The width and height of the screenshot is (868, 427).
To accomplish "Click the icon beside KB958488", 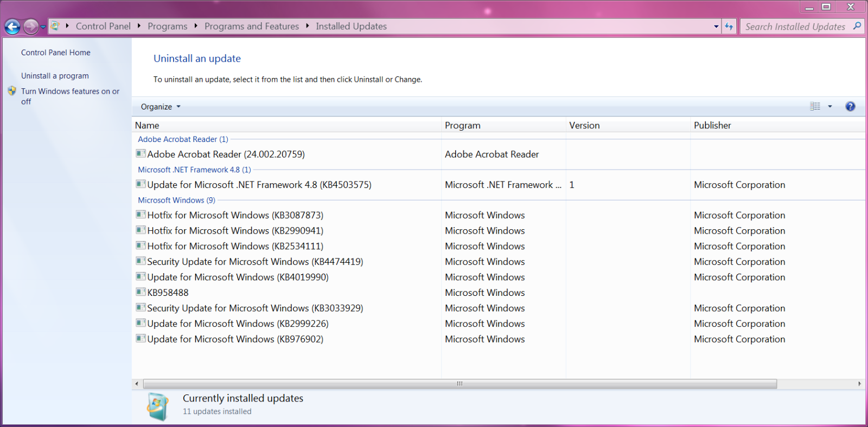I will [141, 292].
